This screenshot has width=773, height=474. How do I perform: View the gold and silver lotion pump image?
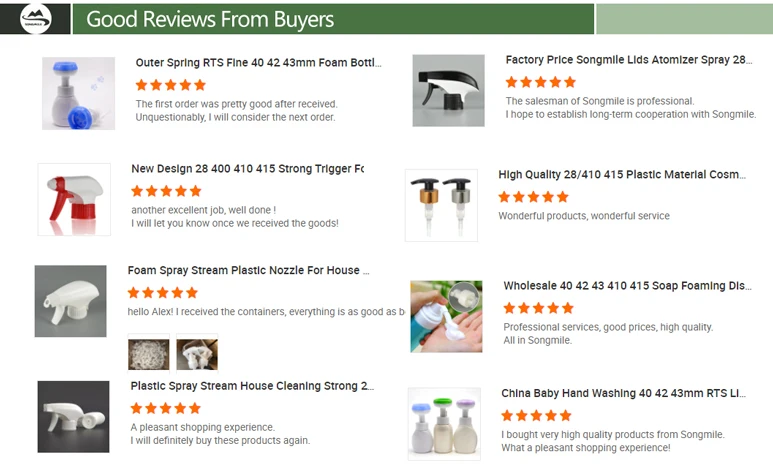click(x=441, y=205)
